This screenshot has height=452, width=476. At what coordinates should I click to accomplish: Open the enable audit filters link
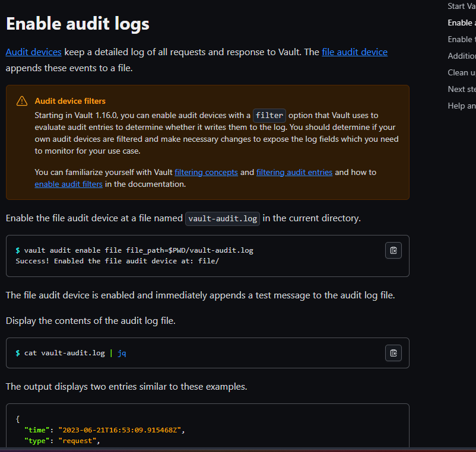pyautogui.click(x=69, y=184)
